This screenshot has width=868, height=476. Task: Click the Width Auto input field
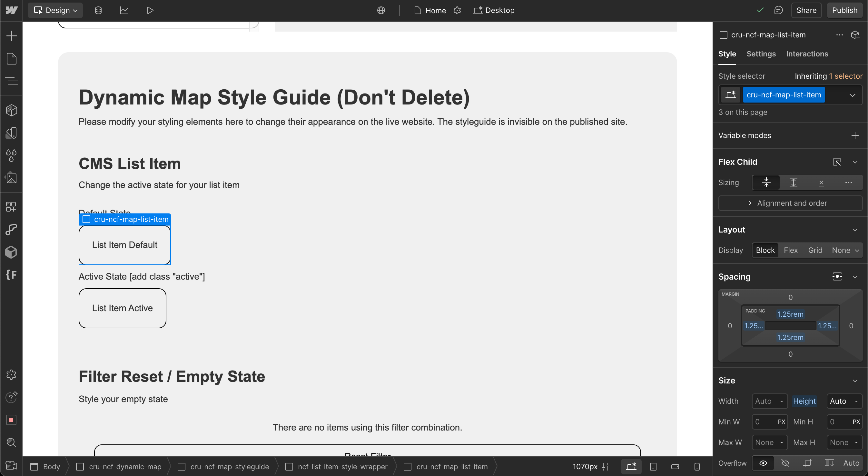tap(770, 401)
